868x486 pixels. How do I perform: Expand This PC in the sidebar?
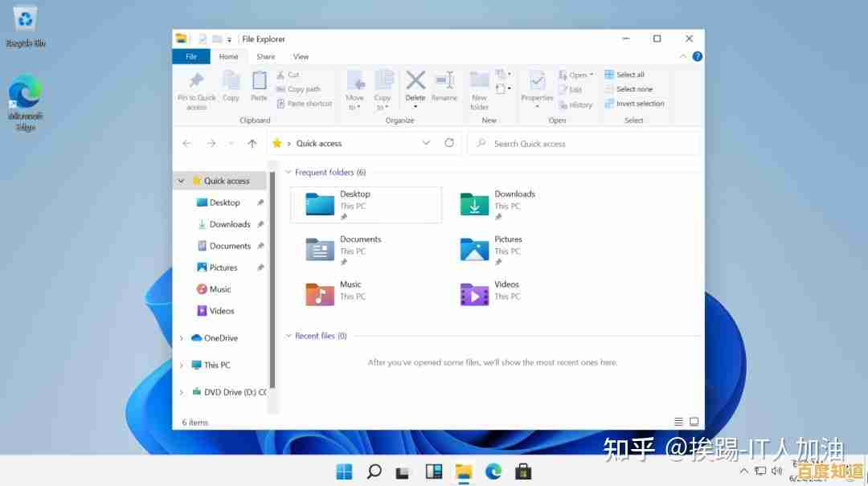[180, 365]
